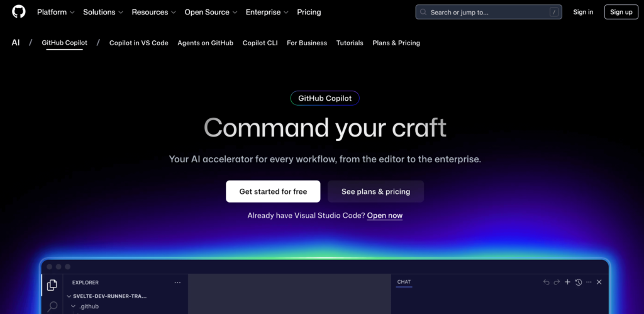Viewport: 644px width, 314px height.
Task: Open chat history clock icon
Action: click(579, 282)
